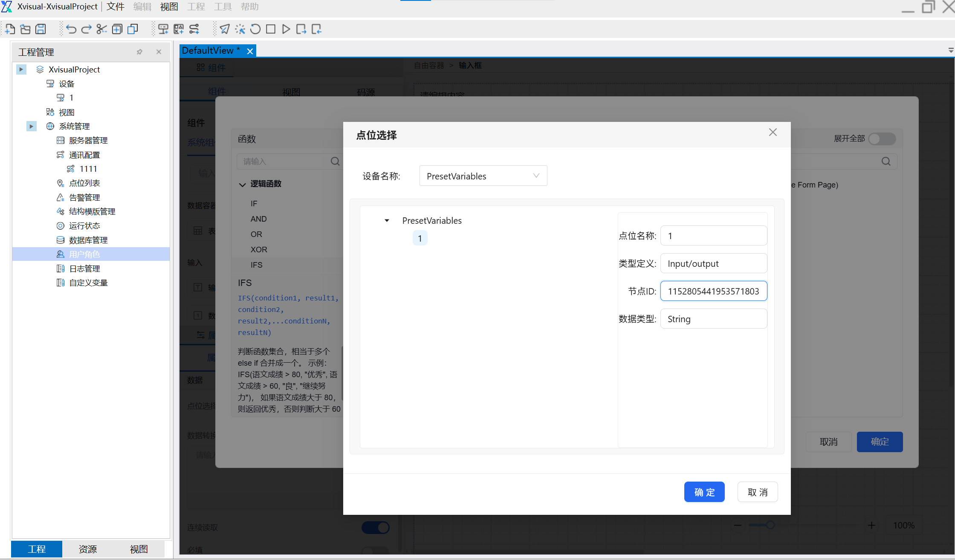This screenshot has height=560, width=955.
Task: Click the 取消 button in 点位选择 dialog
Action: 757,492
